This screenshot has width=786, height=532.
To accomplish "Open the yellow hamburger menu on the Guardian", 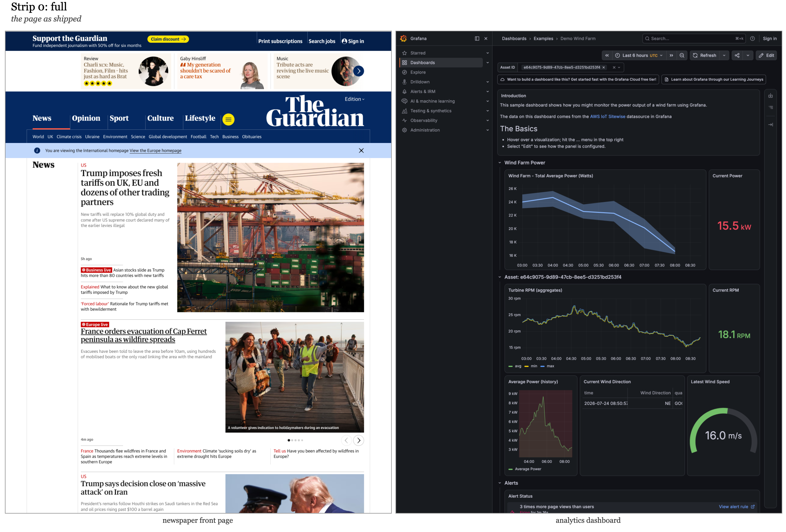I will point(228,119).
